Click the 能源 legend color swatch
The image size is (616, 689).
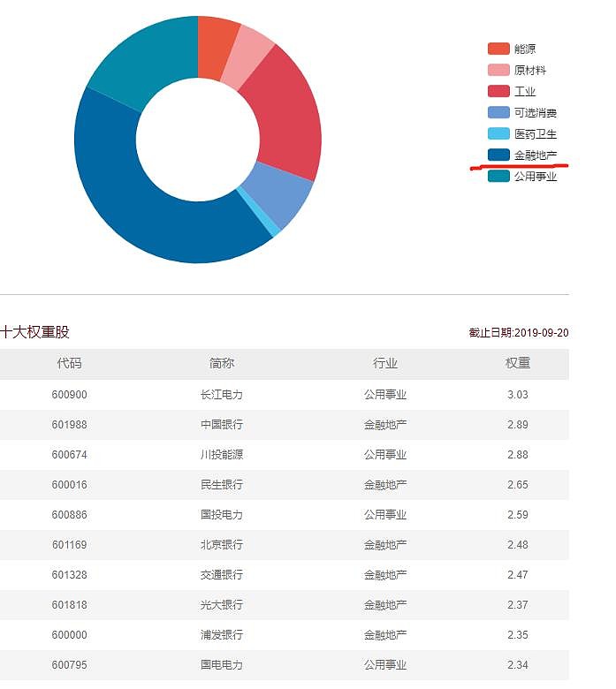498,49
